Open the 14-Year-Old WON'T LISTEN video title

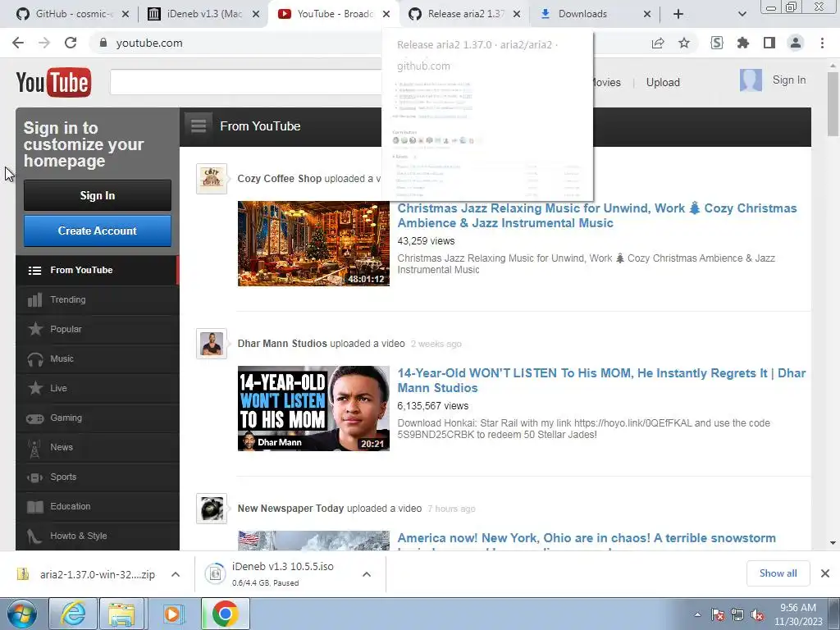[601, 381]
